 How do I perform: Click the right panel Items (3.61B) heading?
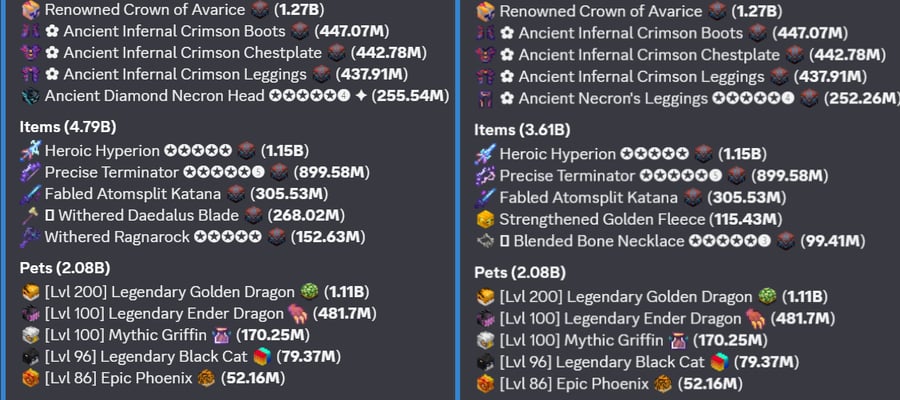522,130
